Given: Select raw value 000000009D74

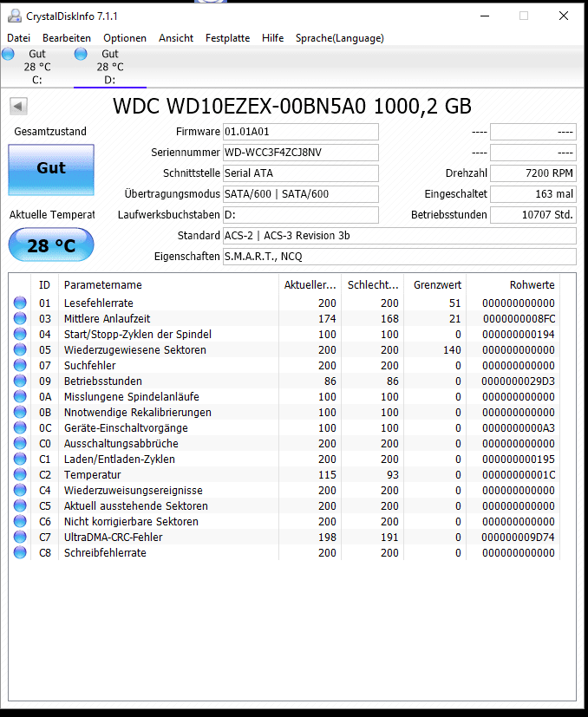Looking at the screenshot, I should pyautogui.click(x=518, y=538).
